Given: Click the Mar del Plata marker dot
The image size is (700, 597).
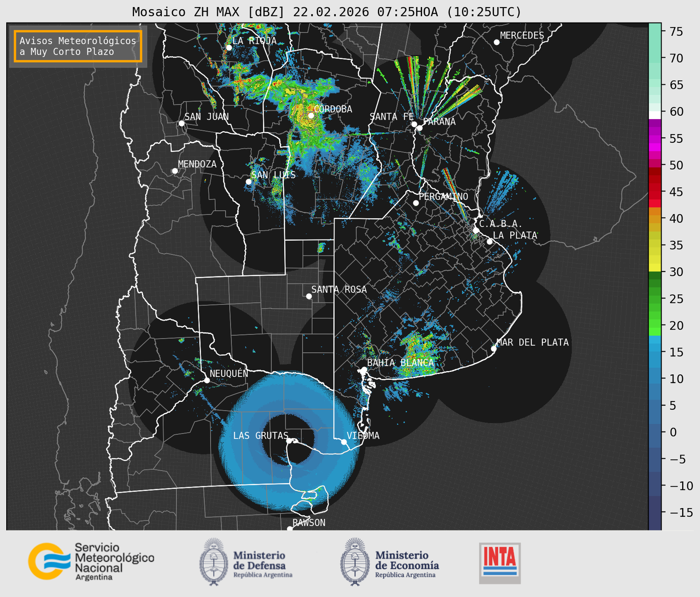Looking at the screenshot, I should click(494, 349).
